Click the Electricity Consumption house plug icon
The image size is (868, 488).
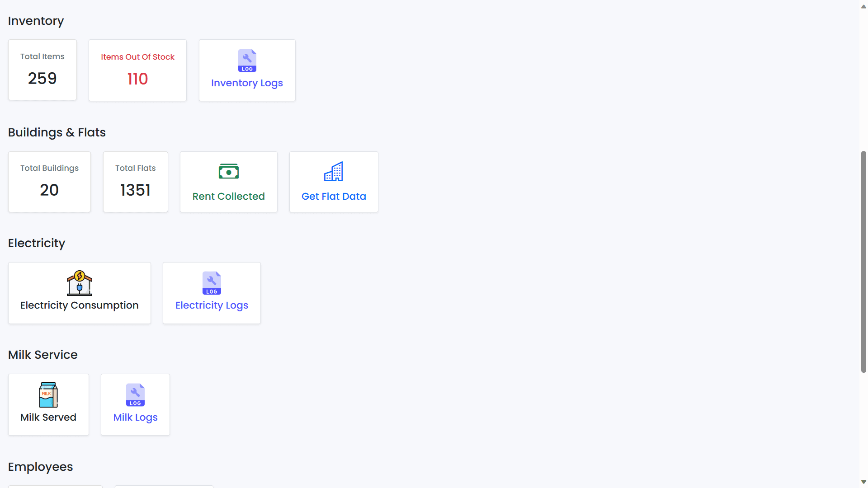[79, 283]
